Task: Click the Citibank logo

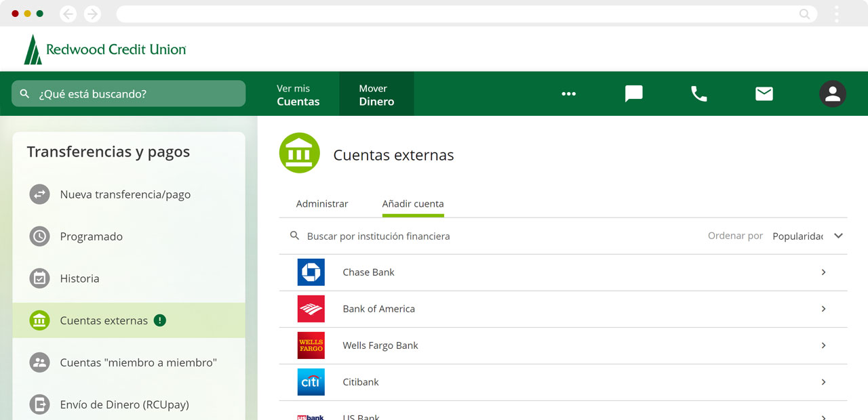Action: 311,382
